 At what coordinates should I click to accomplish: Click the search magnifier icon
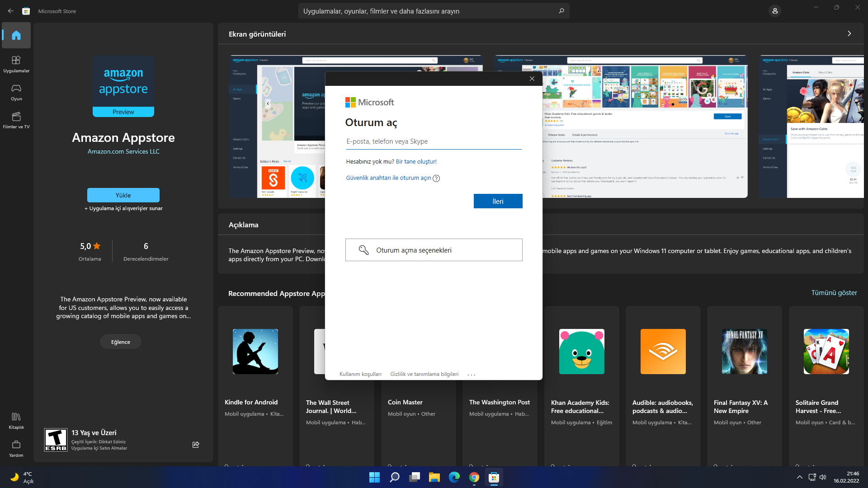pos(561,11)
